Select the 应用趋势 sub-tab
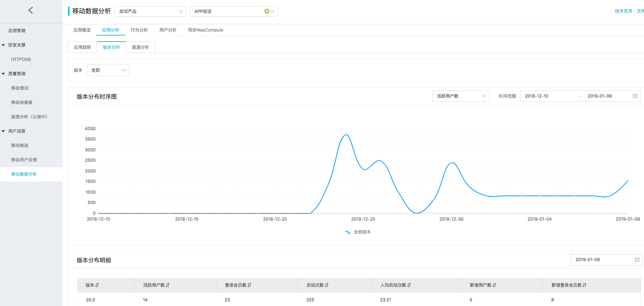The width and height of the screenshot is (644, 306). [82, 47]
